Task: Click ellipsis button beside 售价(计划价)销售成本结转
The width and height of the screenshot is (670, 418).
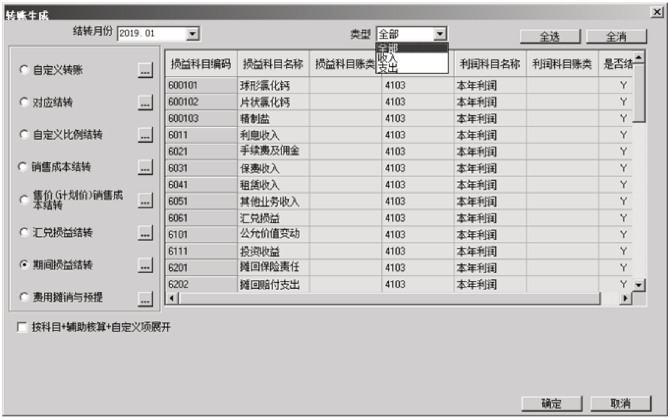Action: (x=145, y=200)
